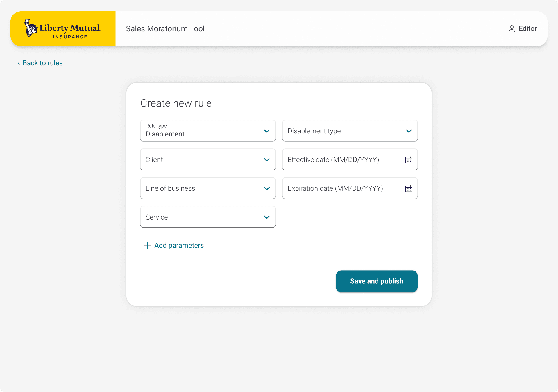Click the Rule type chevron arrow
558x392 pixels.
click(x=267, y=131)
